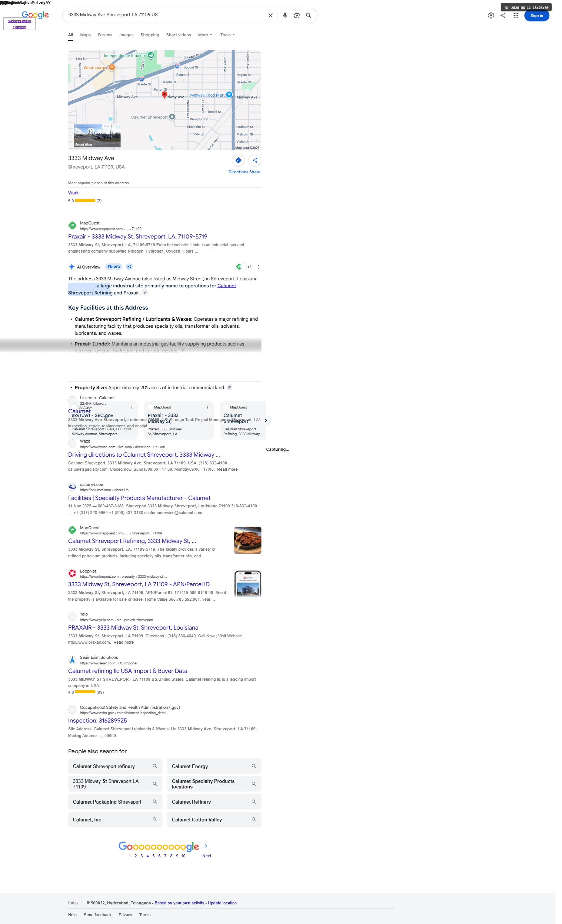Open search by image camera icon
This screenshot has height=924, width=562.
(297, 16)
